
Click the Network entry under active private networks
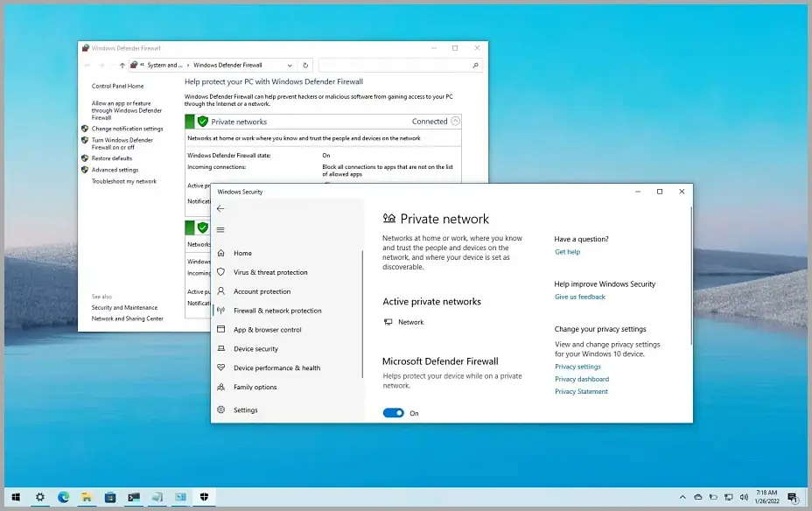[x=404, y=322]
